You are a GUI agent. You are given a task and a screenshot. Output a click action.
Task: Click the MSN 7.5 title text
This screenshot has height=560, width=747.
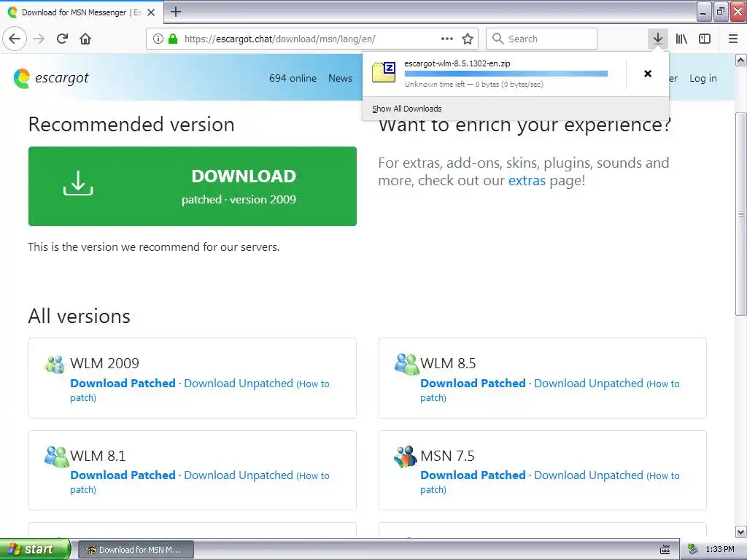pyautogui.click(x=447, y=456)
